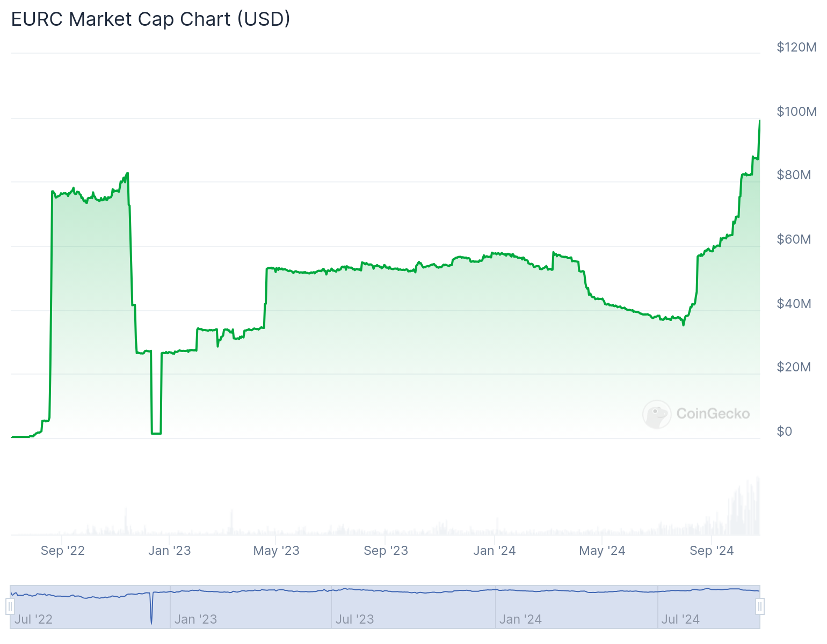Click the left range selector handle

coord(10,607)
